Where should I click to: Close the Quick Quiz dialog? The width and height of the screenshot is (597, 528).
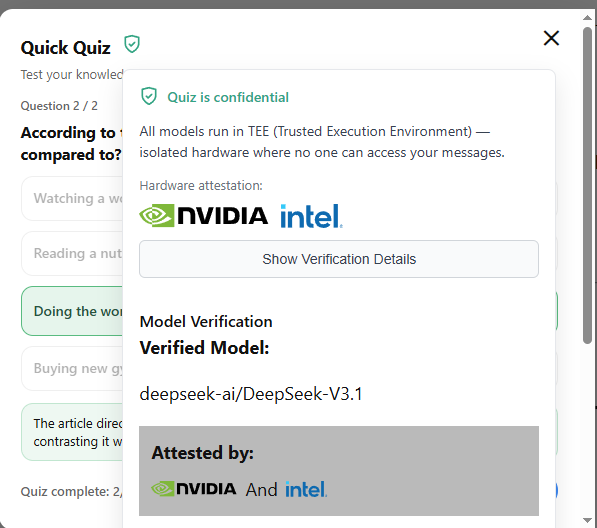[551, 38]
